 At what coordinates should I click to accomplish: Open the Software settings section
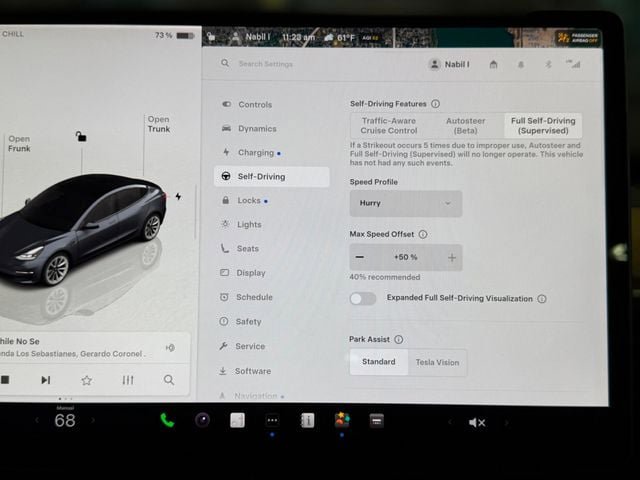(x=245, y=371)
